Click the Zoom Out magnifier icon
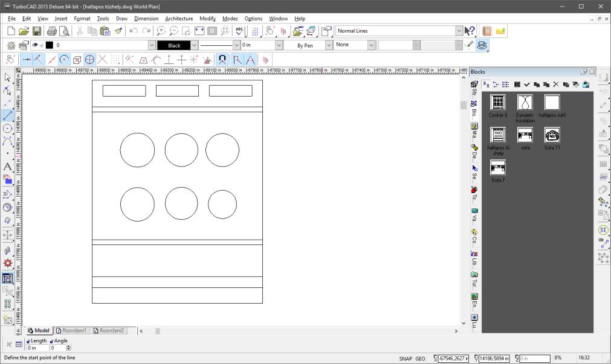611x364 pixels. [x=173, y=31]
